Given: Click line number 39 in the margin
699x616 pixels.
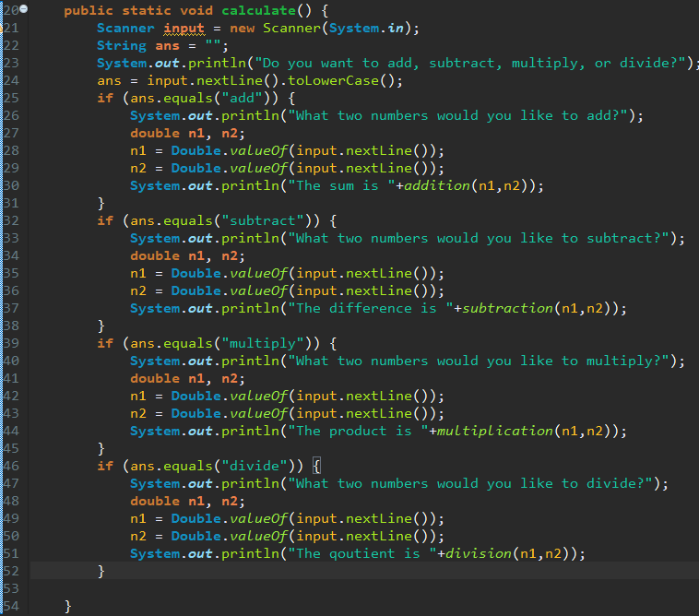Looking at the screenshot, I should click(x=11, y=343).
